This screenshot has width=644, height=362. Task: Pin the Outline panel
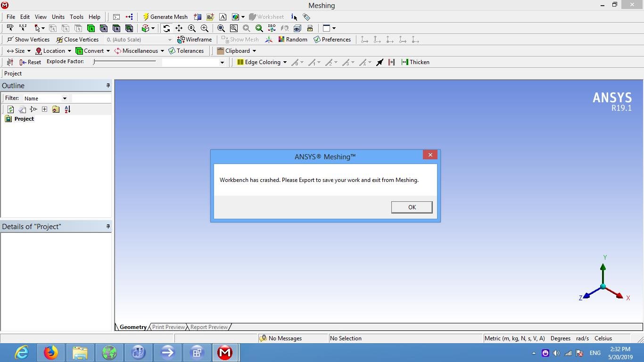click(108, 85)
